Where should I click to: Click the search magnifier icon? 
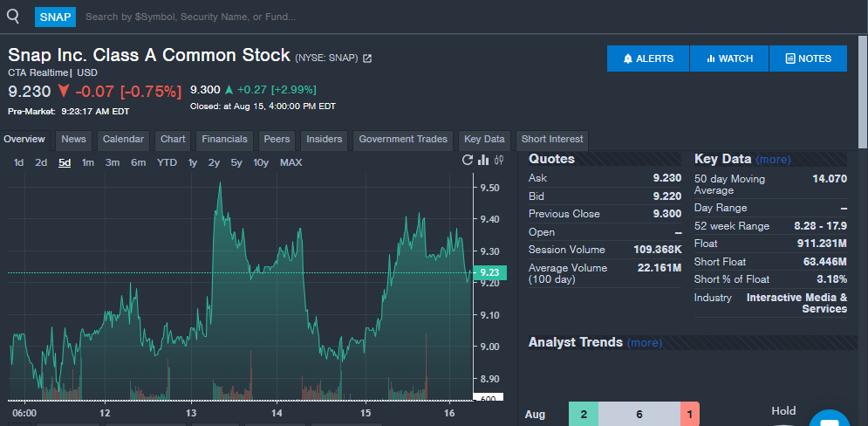click(13, 16)
